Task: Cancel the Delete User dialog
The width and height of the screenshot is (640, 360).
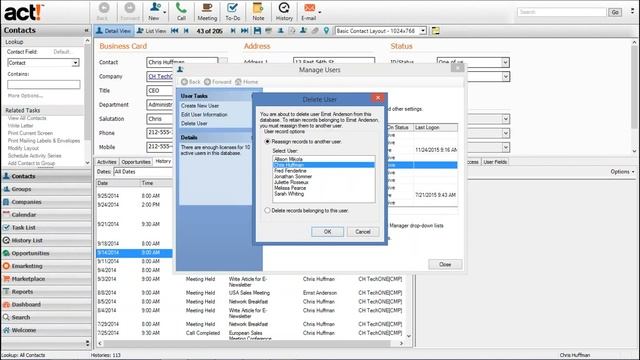Action: coord(362,232)
